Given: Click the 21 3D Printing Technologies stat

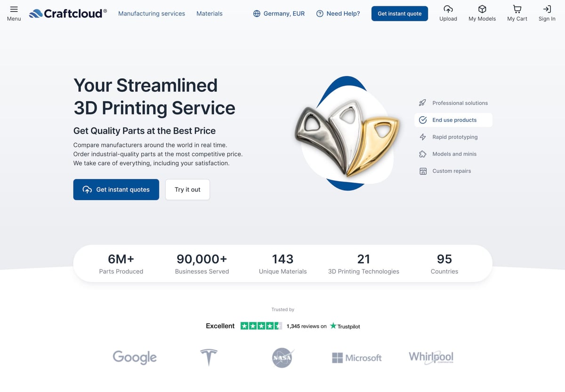Looking at the screenshot, I should point(363,264).
